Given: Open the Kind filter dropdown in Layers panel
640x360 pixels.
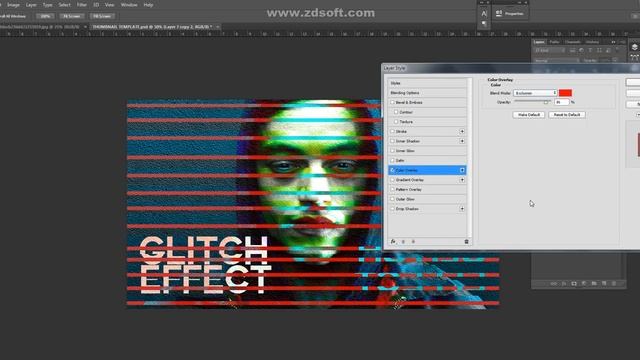Looking at the screenshot, I should click(549, 51).
